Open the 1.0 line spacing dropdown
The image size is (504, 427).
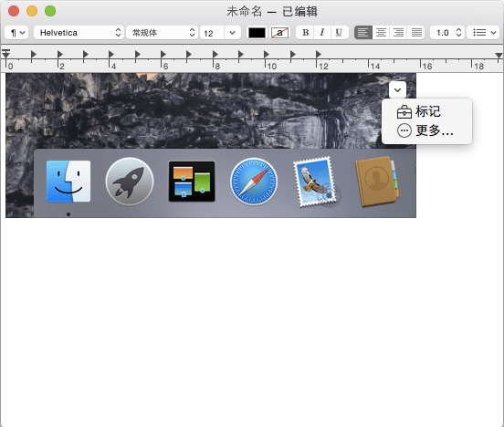coord(447,33)
